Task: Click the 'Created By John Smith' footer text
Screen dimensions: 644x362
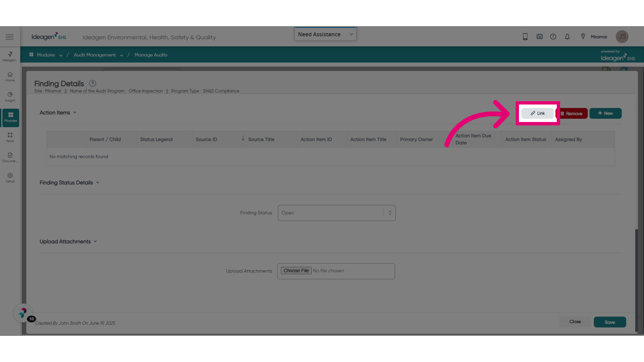Action: [x=75, y=323]
